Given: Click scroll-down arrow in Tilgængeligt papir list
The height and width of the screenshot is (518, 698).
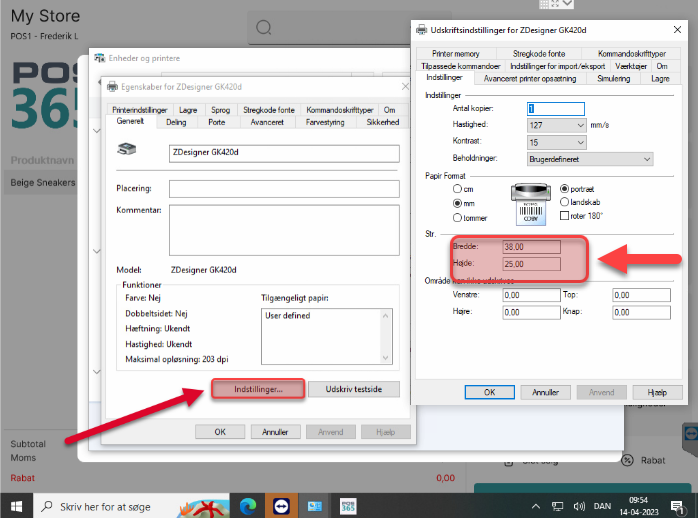Looking at the screenshot, I should (x=386, y=358).
